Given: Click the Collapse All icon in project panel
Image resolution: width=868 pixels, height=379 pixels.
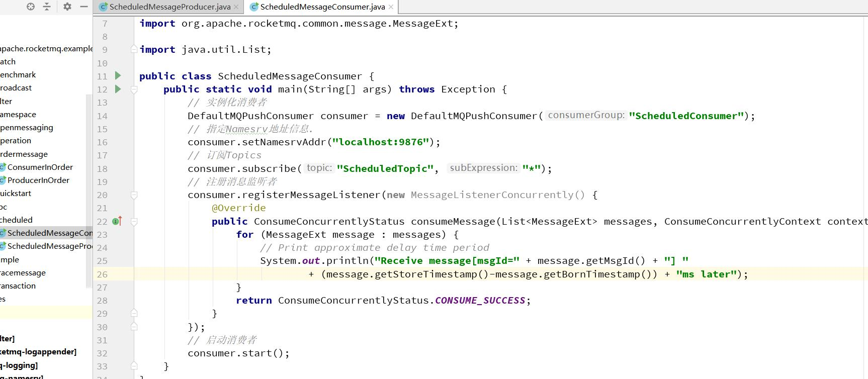Looking at the screenshot, I should [47, 7].
